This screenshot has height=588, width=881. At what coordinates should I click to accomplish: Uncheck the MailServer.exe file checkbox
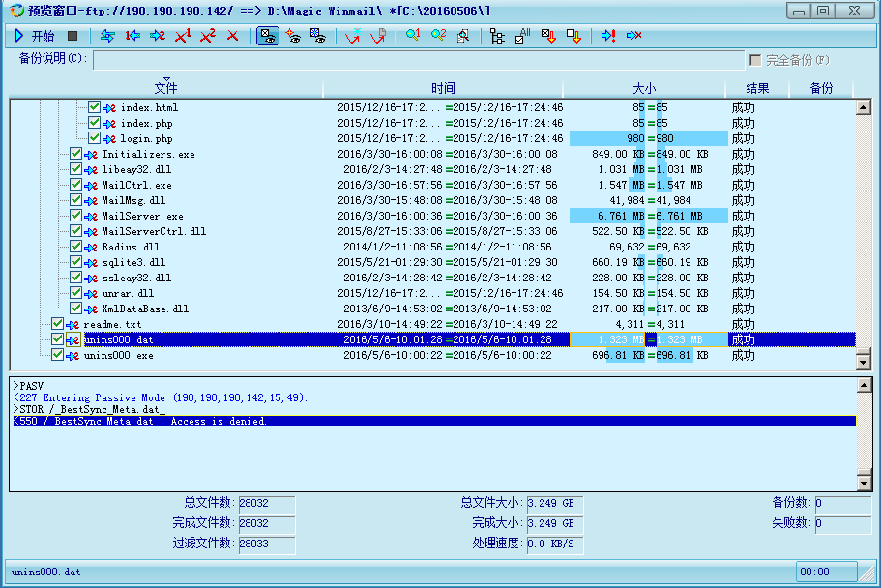pyautogui.click(x=75, y=216)
